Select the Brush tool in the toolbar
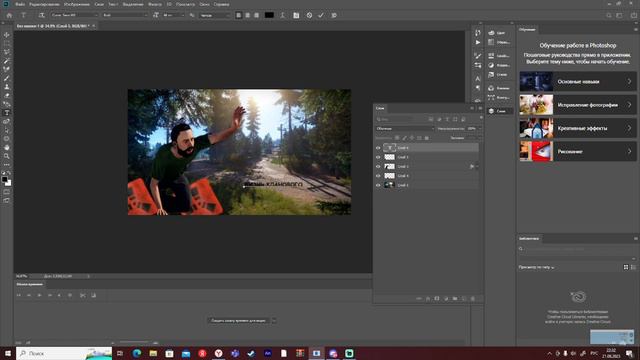 click(x=7, y=78)
